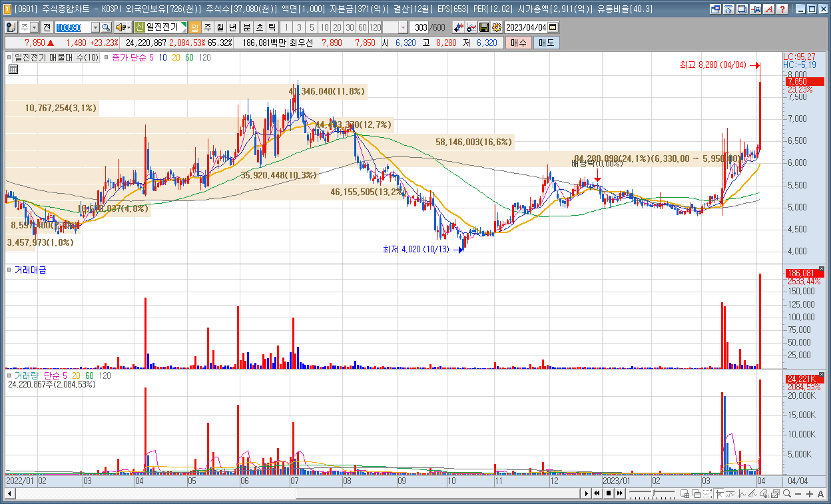Click the red font A icon
This screenshot has height=504, width=831.
pyautogui.click(x=768, y=9)
